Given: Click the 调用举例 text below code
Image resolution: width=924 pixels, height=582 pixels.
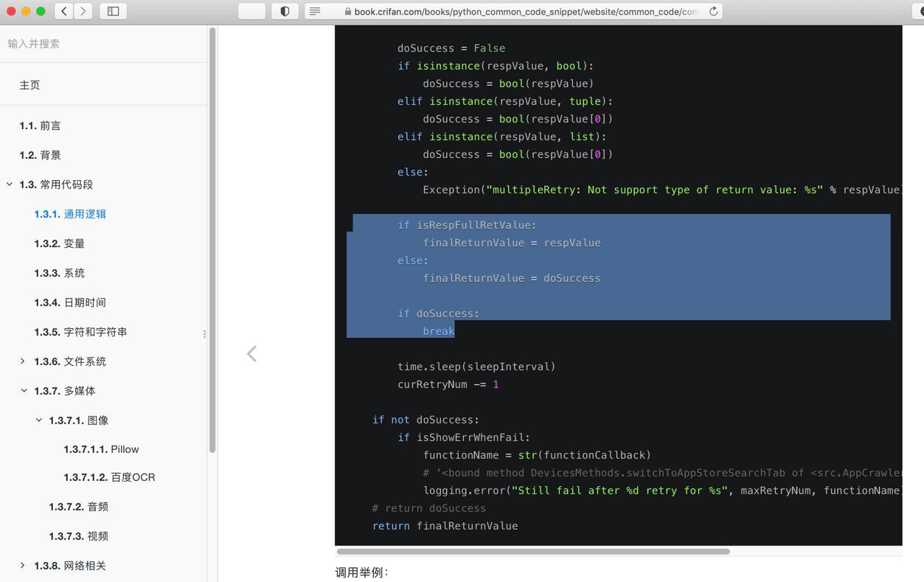Looking at the screenshot, I should pos(361,572).
